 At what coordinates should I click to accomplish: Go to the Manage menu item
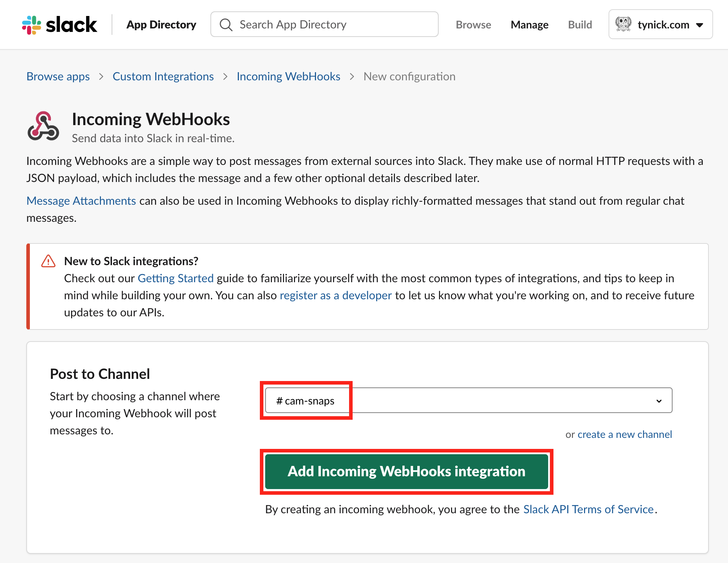(530, 25)
